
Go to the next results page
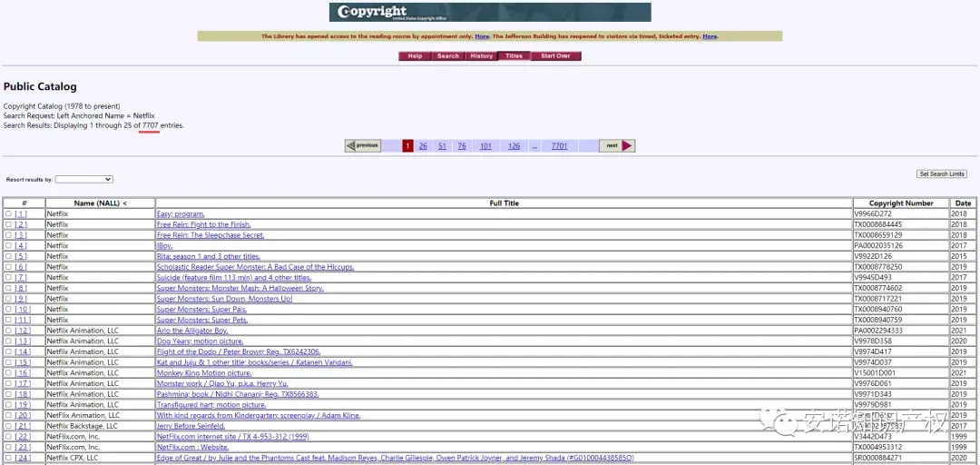(x=617, y=146)
